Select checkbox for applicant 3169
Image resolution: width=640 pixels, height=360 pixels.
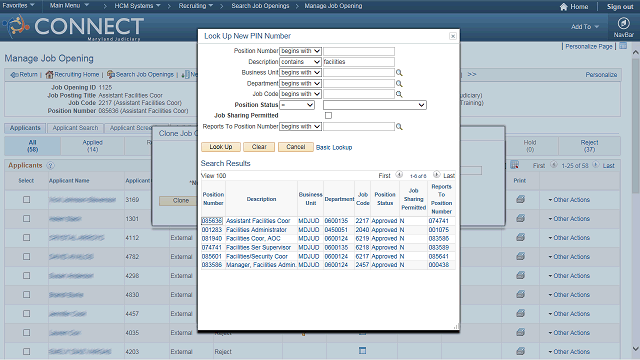[x=27, y=200]
